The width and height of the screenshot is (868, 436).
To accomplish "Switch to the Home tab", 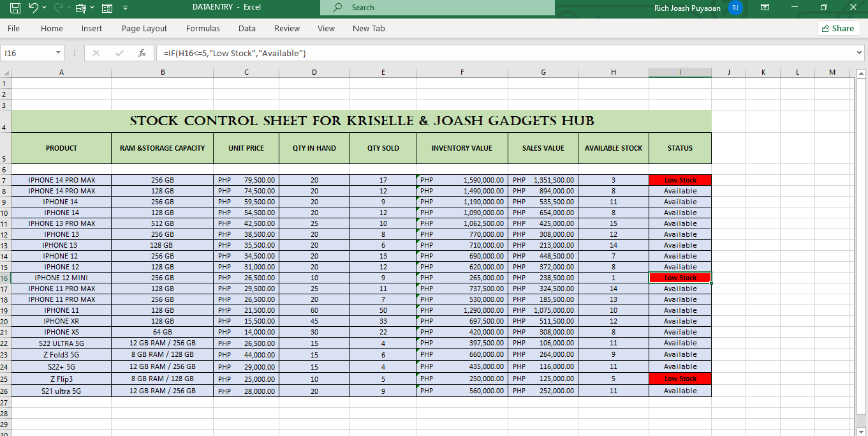I will [52, 28].
